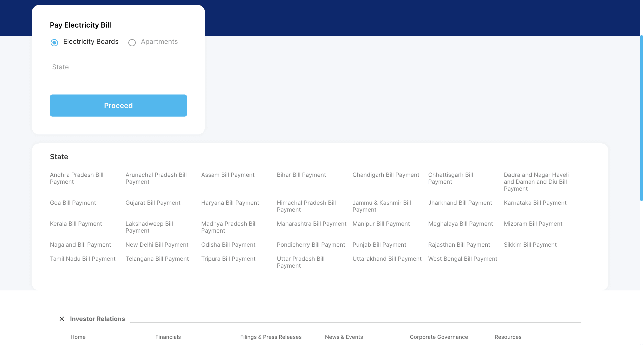Go to Tamil Nadu Bill Payment
Viewport: 644px width, 345px height.
point(82,259)
